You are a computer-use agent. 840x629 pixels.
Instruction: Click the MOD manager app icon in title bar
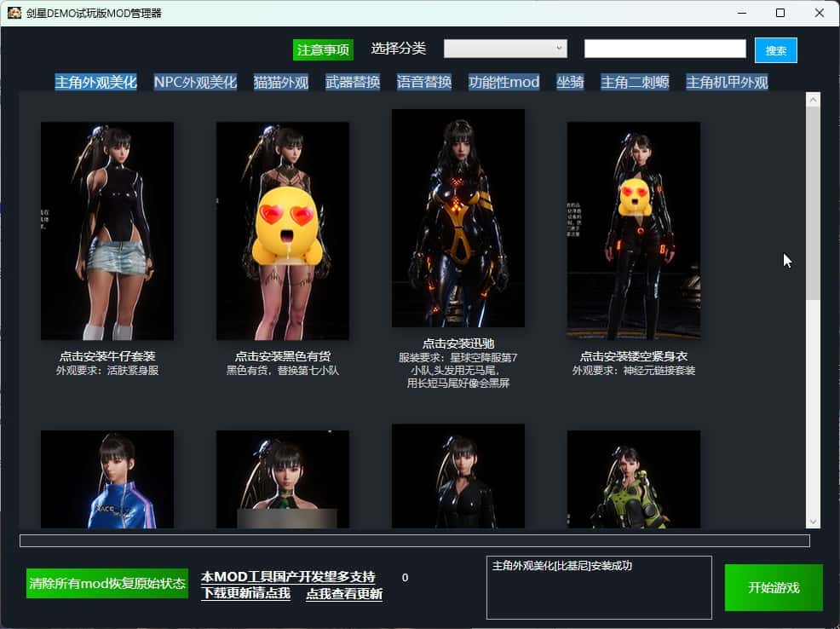point(14,13)
